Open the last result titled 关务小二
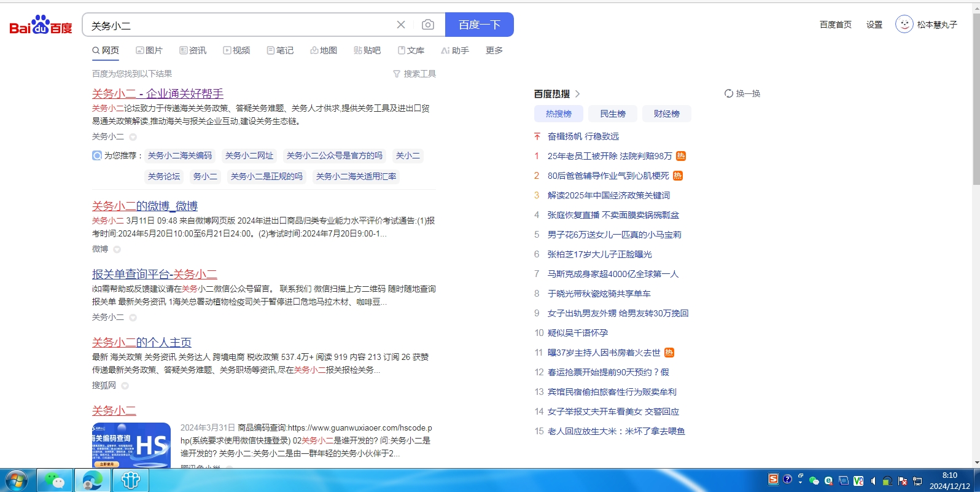 114,410
